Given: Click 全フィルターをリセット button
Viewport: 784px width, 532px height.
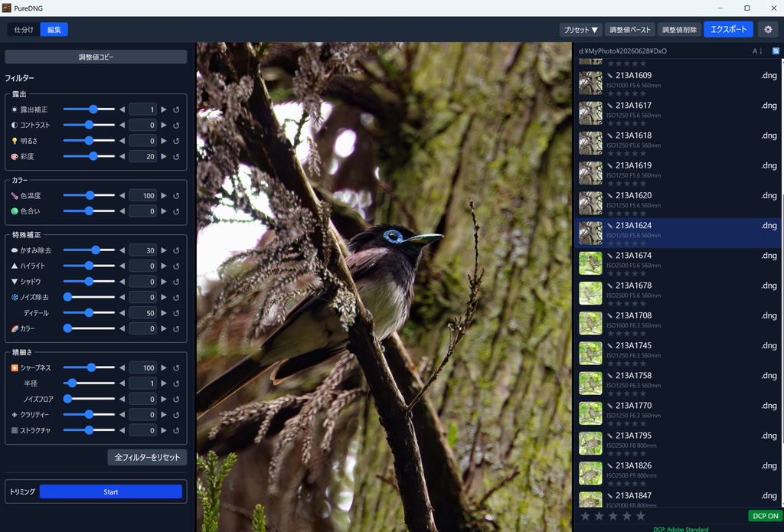Looking at the screenshot, I should coord(147,457).
